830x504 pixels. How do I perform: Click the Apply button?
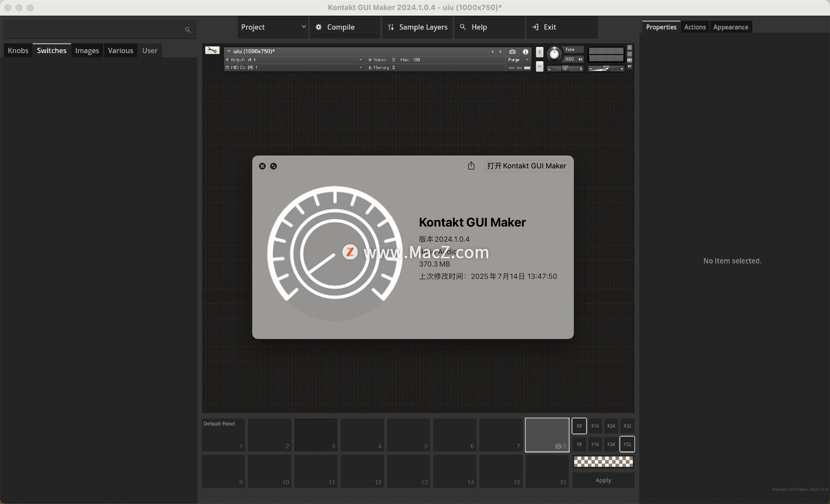[x=603, y=480]
